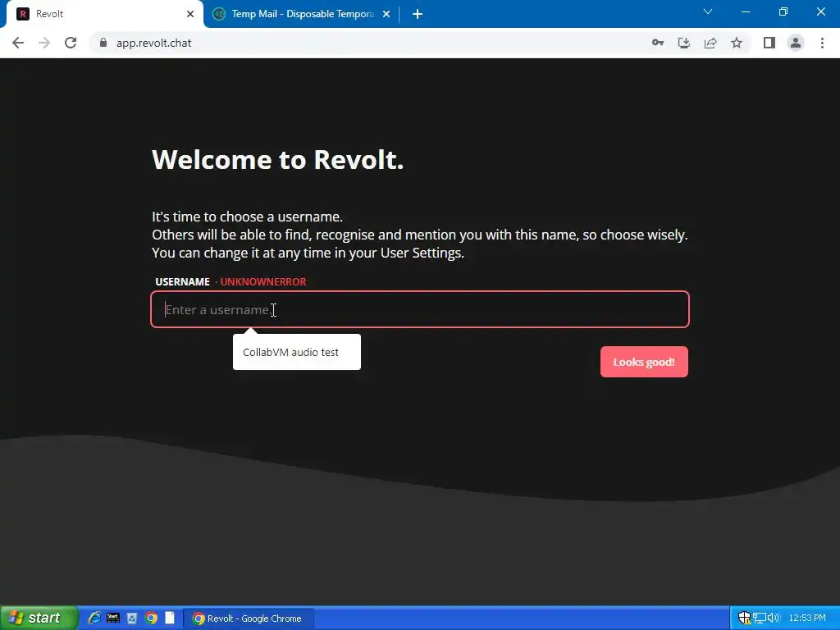This screenshot has width=840, height=630.
Task: Click the black window quick launch icon
Action: tap(113, 618)
